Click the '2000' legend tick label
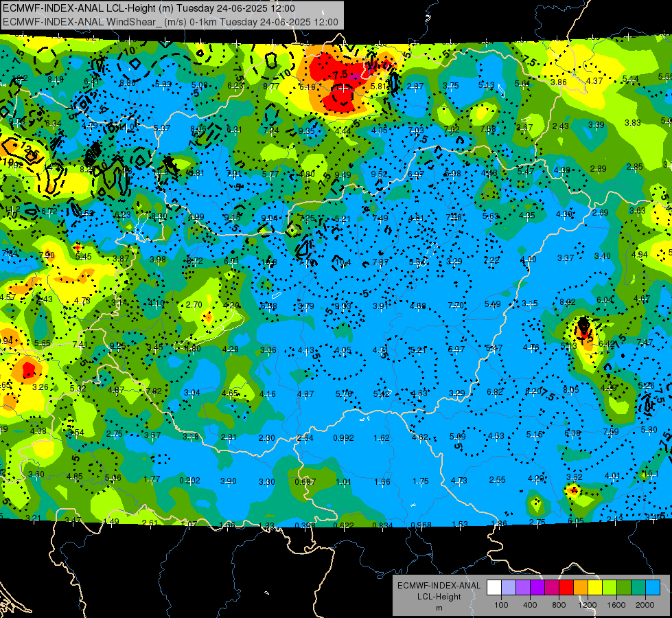Image resolution: width=672 pixels, height=618 pixels. 645,605
